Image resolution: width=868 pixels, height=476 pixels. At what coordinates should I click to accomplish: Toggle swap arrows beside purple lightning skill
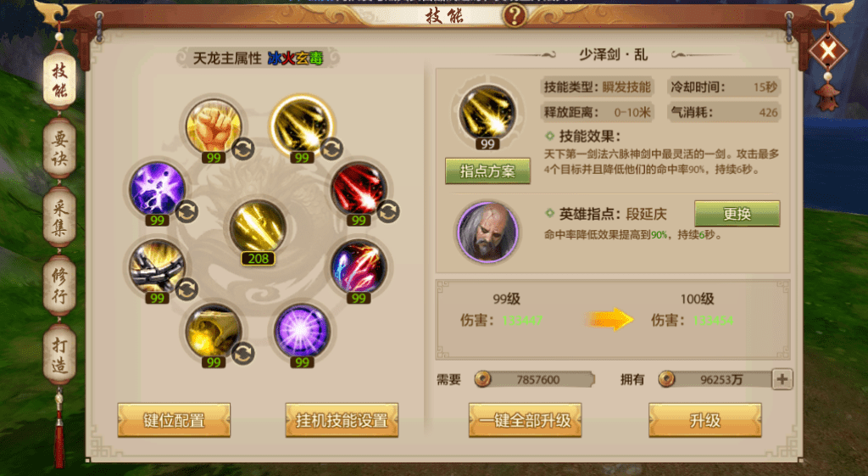point(186,211)
